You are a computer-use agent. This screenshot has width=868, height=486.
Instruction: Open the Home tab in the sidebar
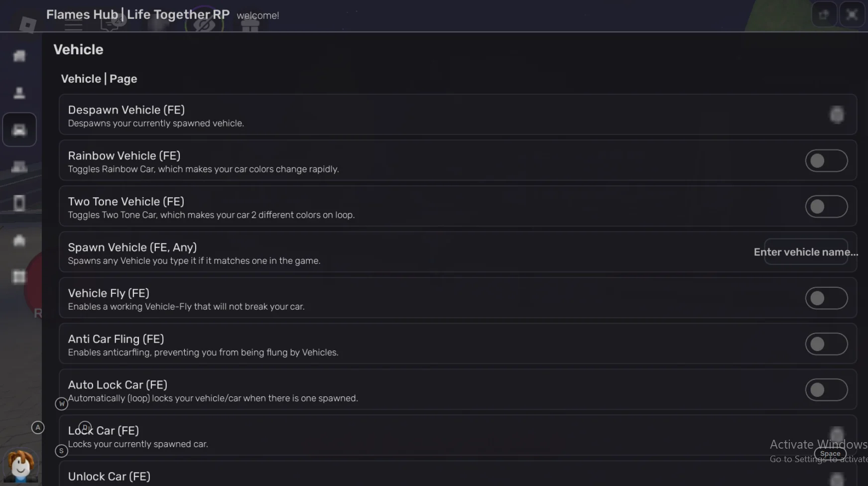[19, 56]
